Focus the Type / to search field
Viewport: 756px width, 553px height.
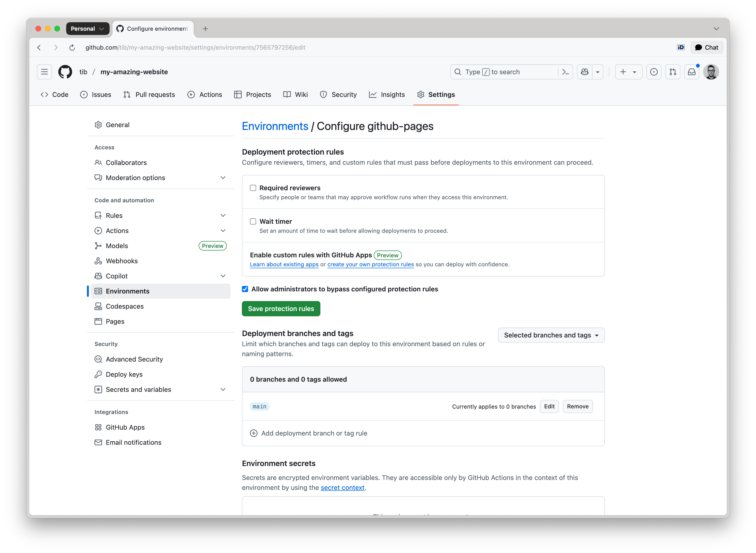(505, 72)
